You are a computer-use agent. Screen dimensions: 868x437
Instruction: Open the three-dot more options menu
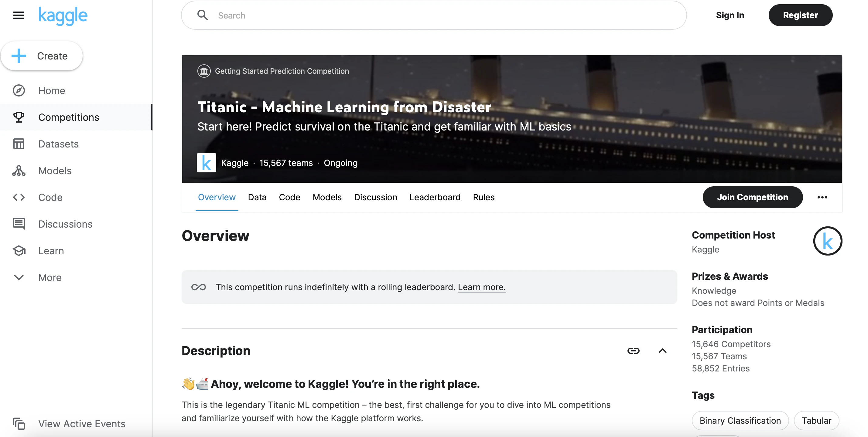pos(822,197)
